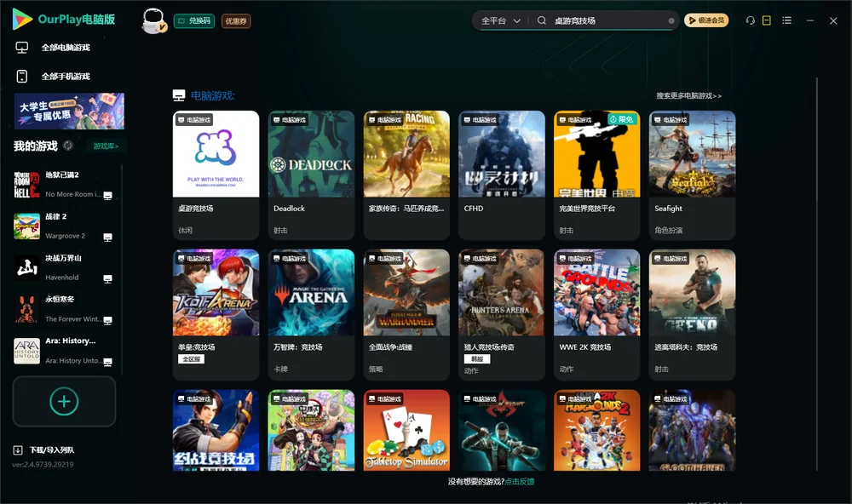The image size is (852, 504).
Task: Click 搜索更多电脑游戏>> link
Action: tap(689, 96)
